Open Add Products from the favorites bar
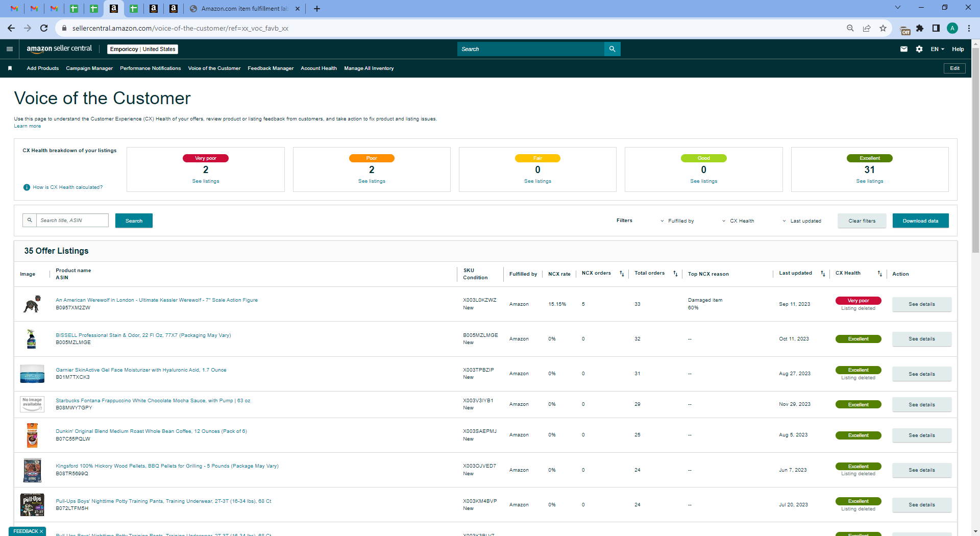The width and height of the screenshot is (980, 536). pyautogui.click(x=43, y=68)
